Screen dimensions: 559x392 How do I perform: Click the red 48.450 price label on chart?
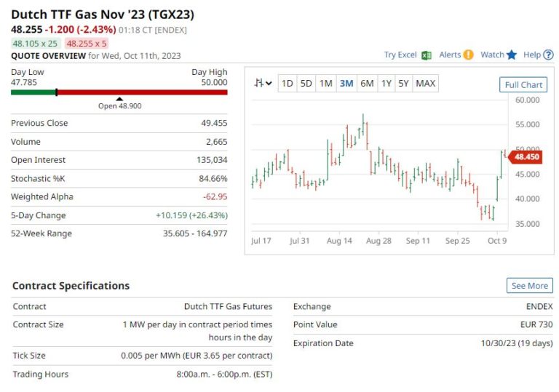[x=526, y=156]
